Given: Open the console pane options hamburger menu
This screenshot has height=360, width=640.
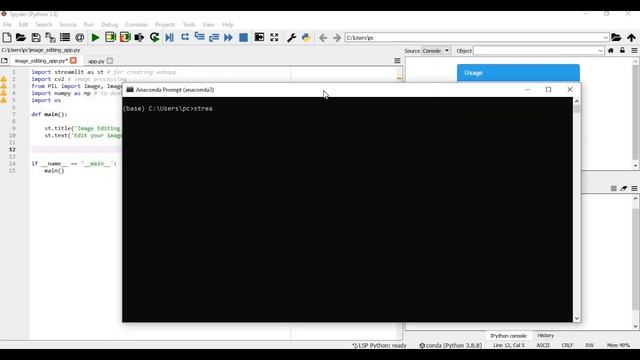Looking at the screenshot, I should 634,188.
